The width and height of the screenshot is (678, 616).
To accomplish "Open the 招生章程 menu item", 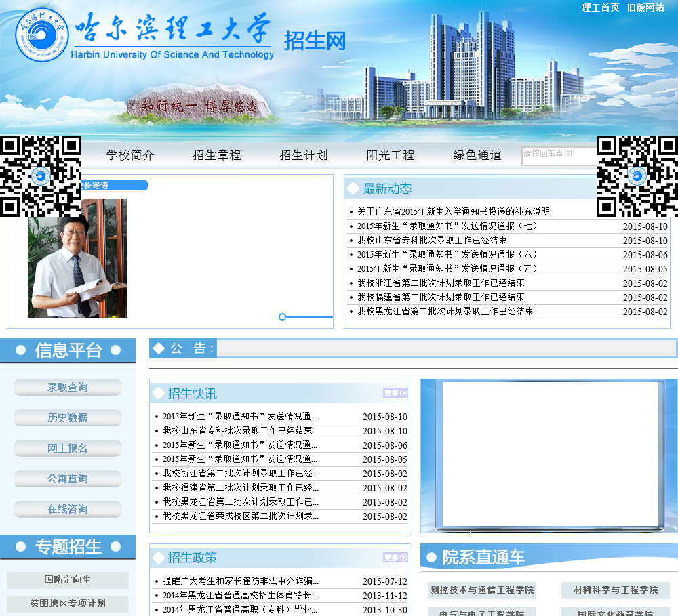I will click(x=217, y=155).
